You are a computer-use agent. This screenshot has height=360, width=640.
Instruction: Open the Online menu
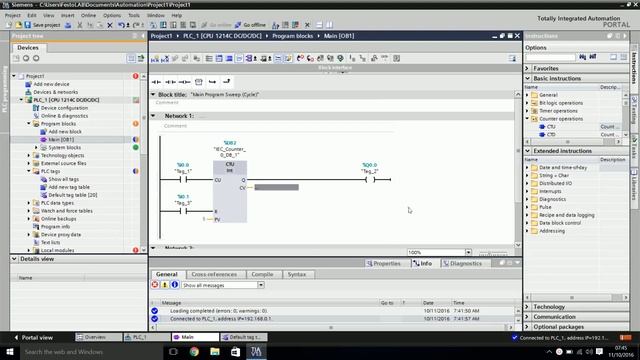point(89,16)
